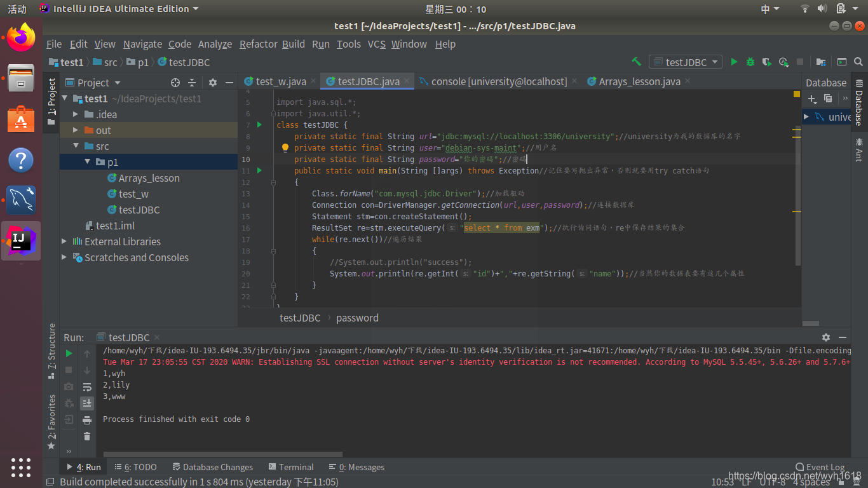
Task: Toggle Soft-Wrap output in Run panel
Action: (x=87, y=387)
